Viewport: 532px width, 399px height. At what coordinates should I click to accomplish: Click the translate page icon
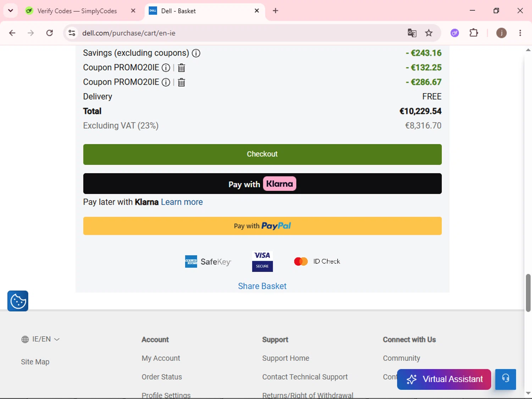click(412, 33)
